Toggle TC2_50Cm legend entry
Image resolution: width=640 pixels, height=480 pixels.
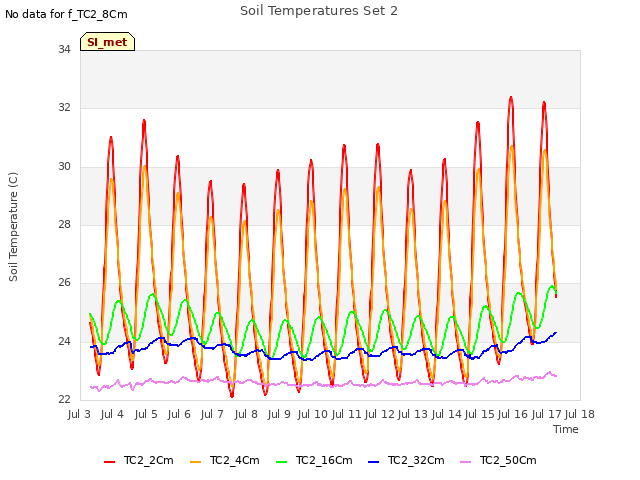(x=498, y=460)
